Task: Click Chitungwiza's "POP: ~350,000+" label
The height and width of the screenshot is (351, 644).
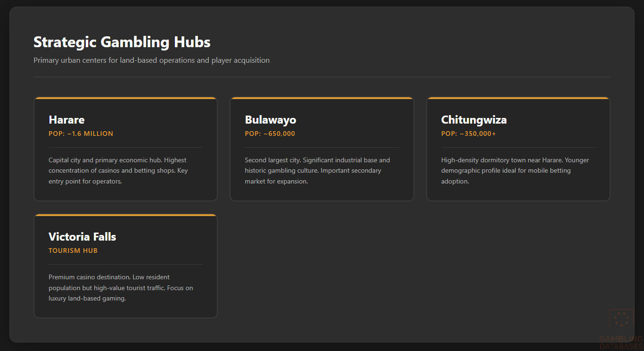Action: (468, 134)
